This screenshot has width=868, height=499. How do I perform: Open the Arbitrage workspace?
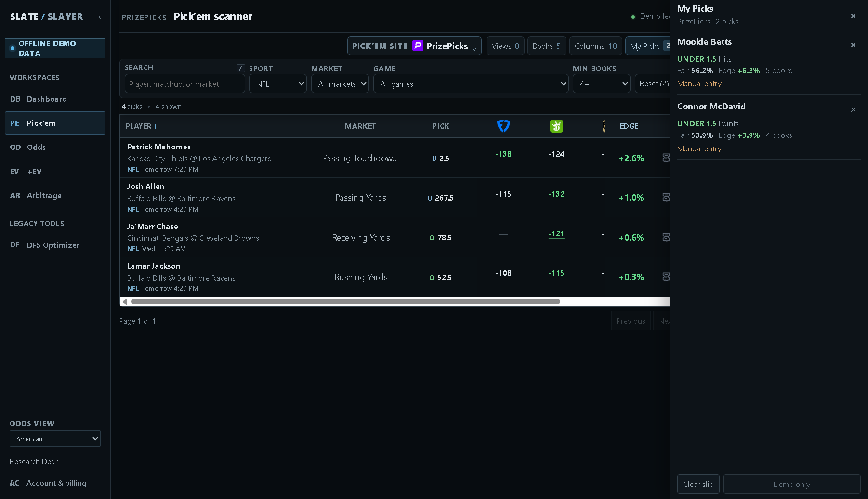pyautogui.click(x=55, y=195)
